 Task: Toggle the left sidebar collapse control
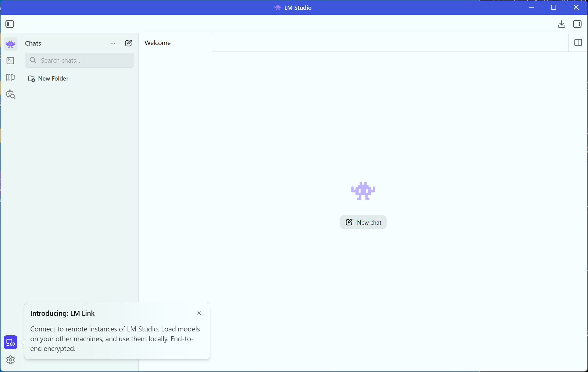10,24
